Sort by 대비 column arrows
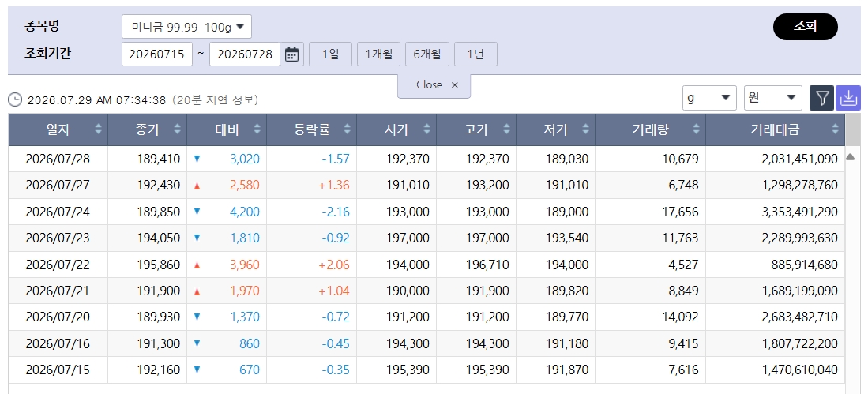868x394 pixels. [x=257, y=129]
